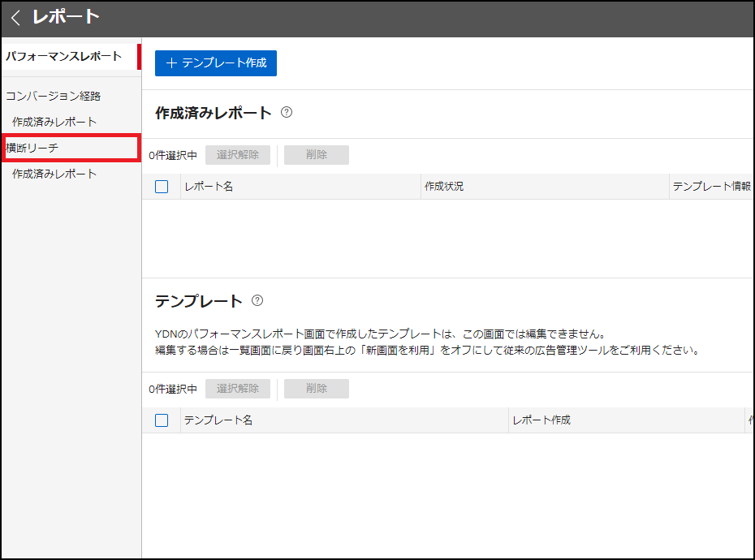
Task: Click 選択解除 in the 作成済みレポート section
Action: (x=238, y=155)
